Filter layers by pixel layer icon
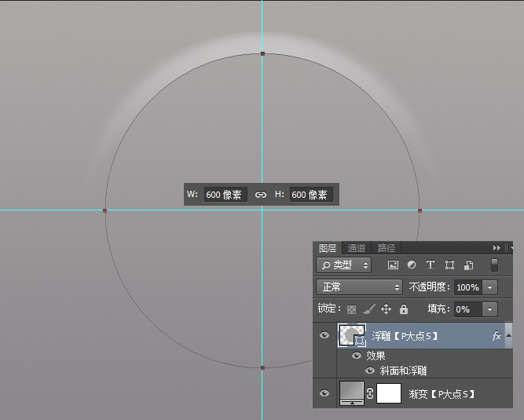This screenshot has width=524, height=420. point(393,265)
